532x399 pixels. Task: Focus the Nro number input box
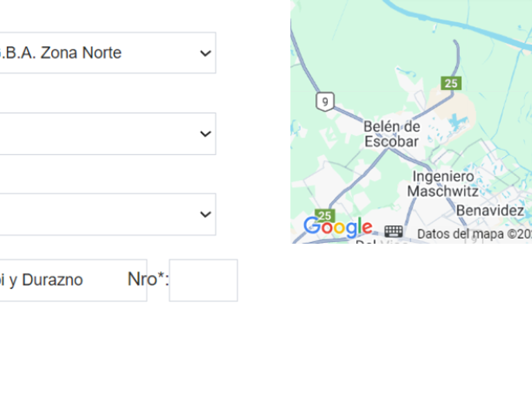(203, 280)
